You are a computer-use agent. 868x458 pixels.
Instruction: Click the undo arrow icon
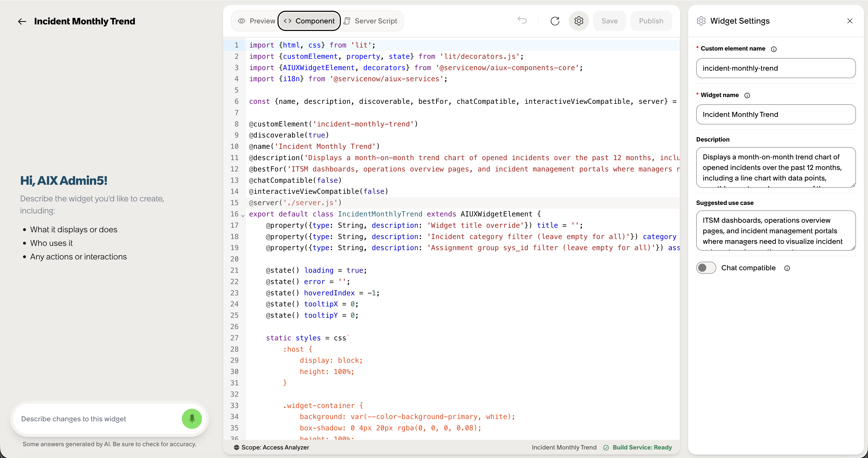522,21
